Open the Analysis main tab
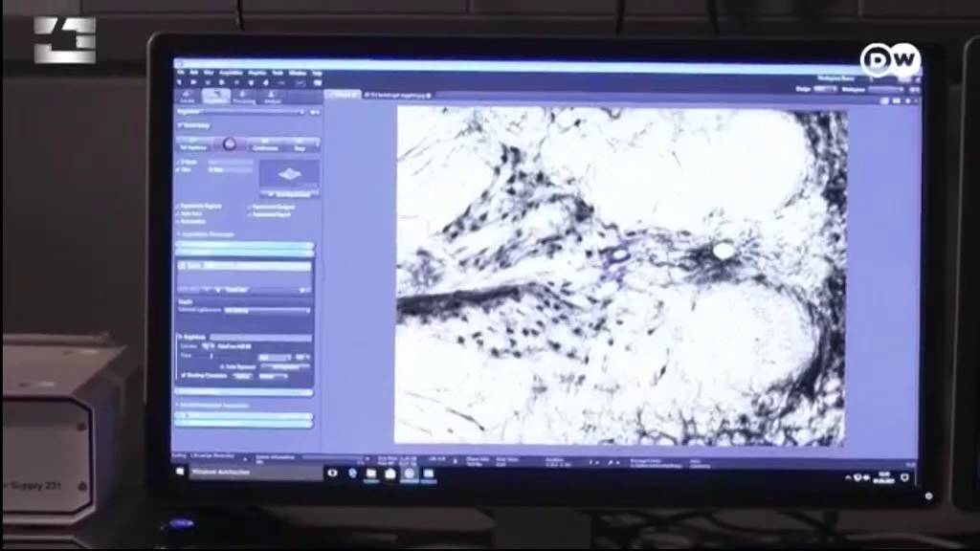 (273, 97)
